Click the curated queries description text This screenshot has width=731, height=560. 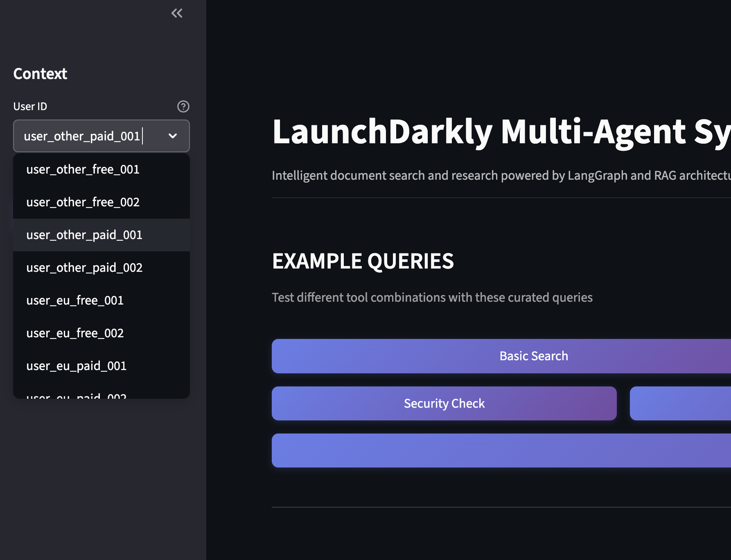(432, 297)
